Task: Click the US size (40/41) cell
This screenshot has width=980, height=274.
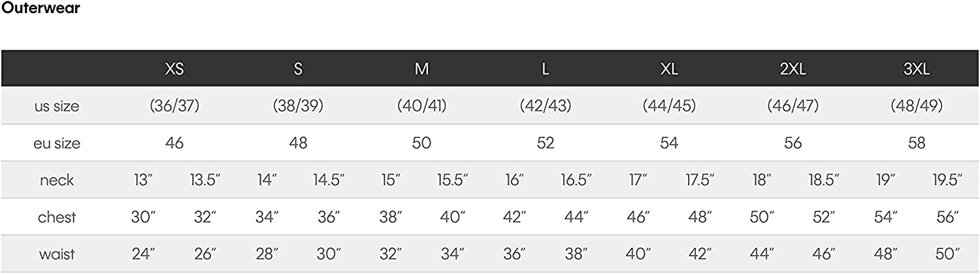Action: pos(421,106)
